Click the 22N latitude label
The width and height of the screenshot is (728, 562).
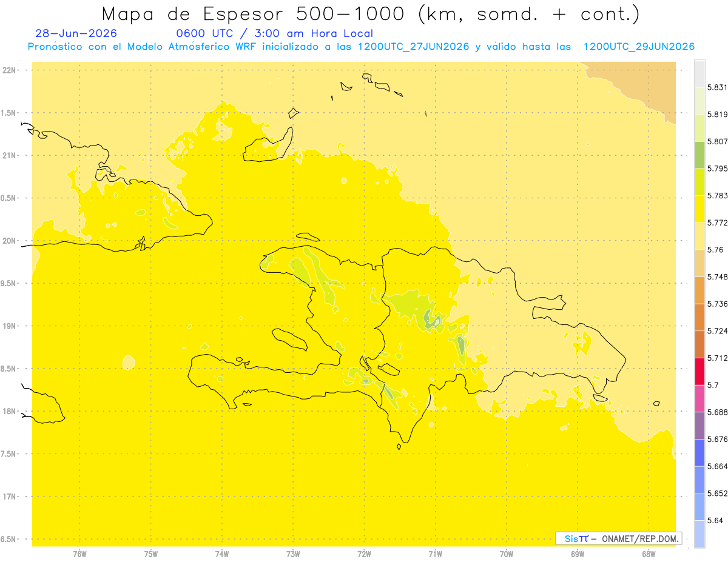10,70
